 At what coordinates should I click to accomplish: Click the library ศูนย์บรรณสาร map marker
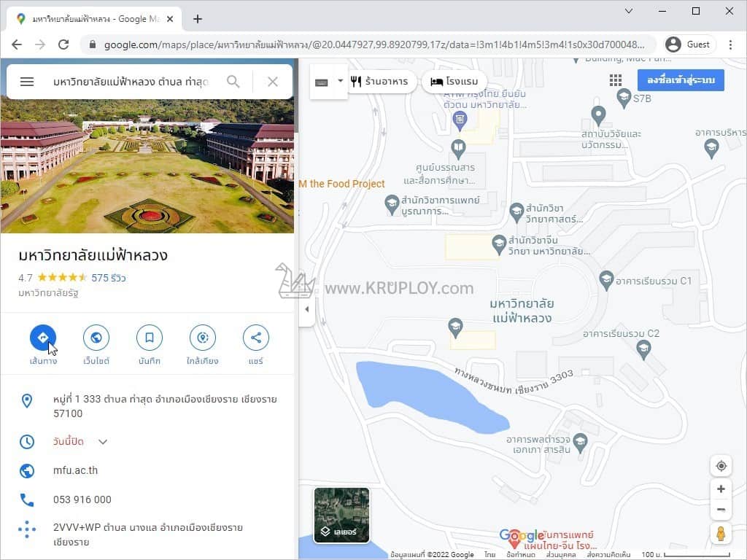[x=458, y=149]
